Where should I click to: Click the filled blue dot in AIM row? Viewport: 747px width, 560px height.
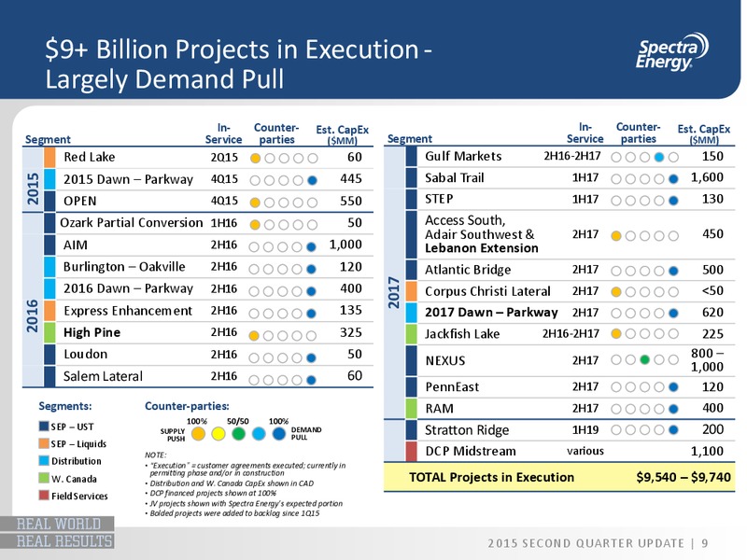tap(311, 246)
